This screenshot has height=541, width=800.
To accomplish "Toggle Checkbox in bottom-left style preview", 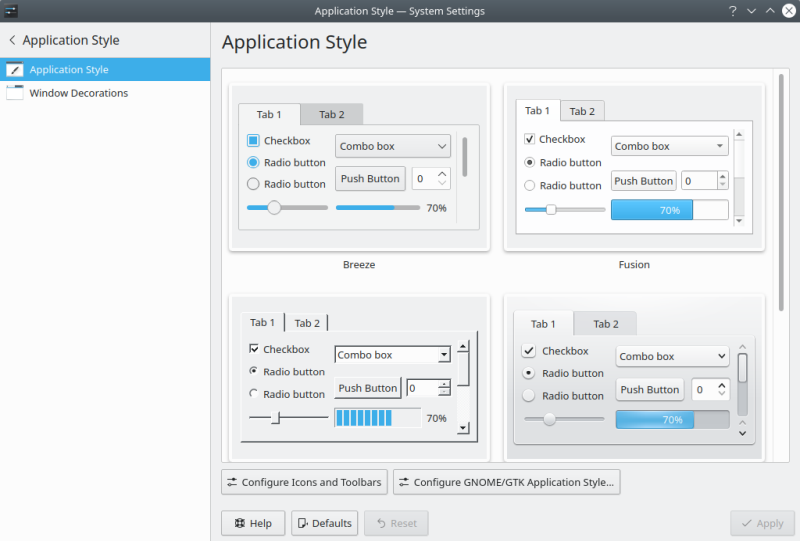I will (254, 349).
